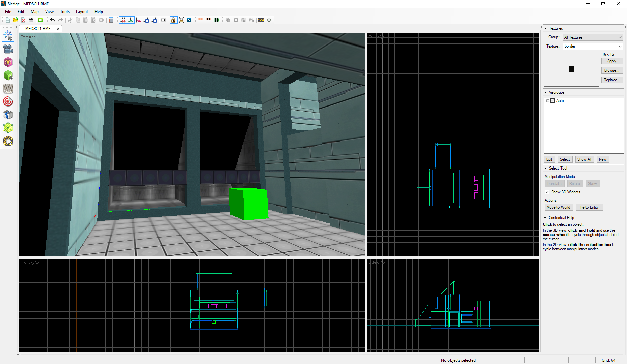Open settings gear icon in toolbar
Screen dimensions: 627x364
[x=269, y=20]
